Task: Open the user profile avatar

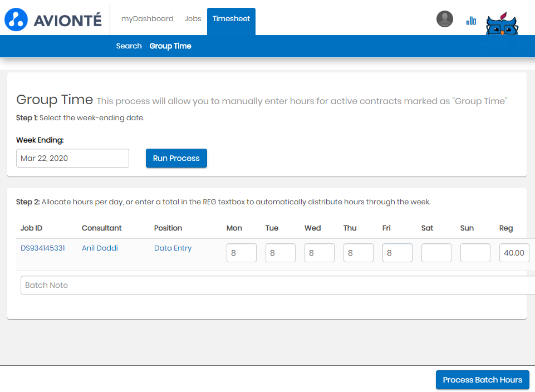Action: [444, 19]
